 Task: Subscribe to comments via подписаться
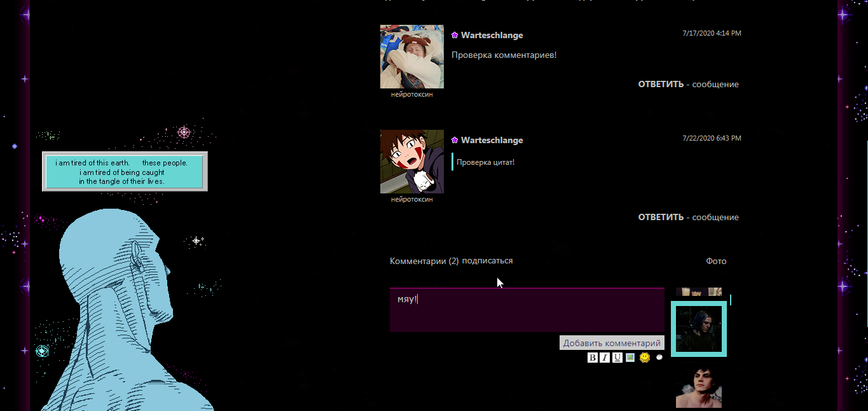click(487, 261)
